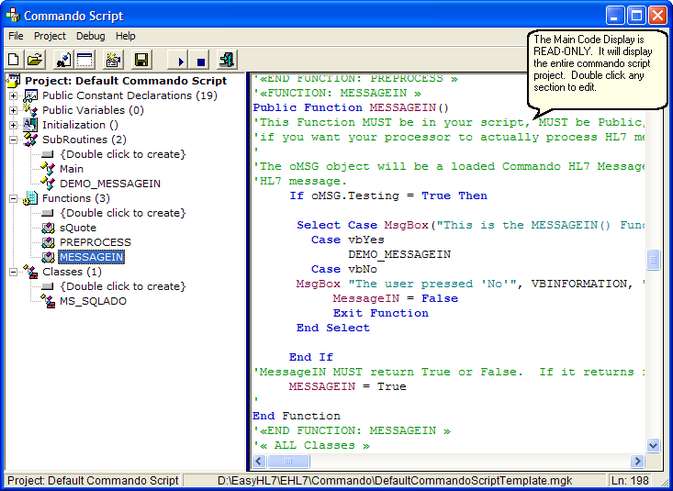Click code line 'End If'
Viewport: 673px width, 491px height.
311,357
